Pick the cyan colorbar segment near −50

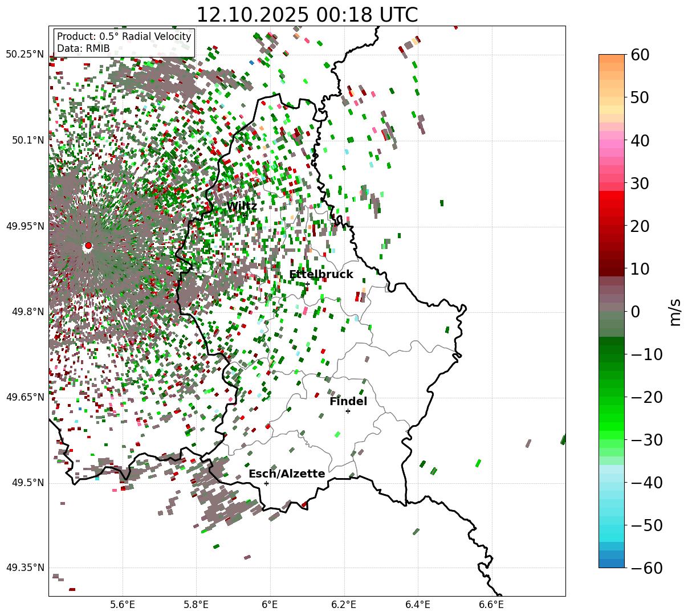612,529
